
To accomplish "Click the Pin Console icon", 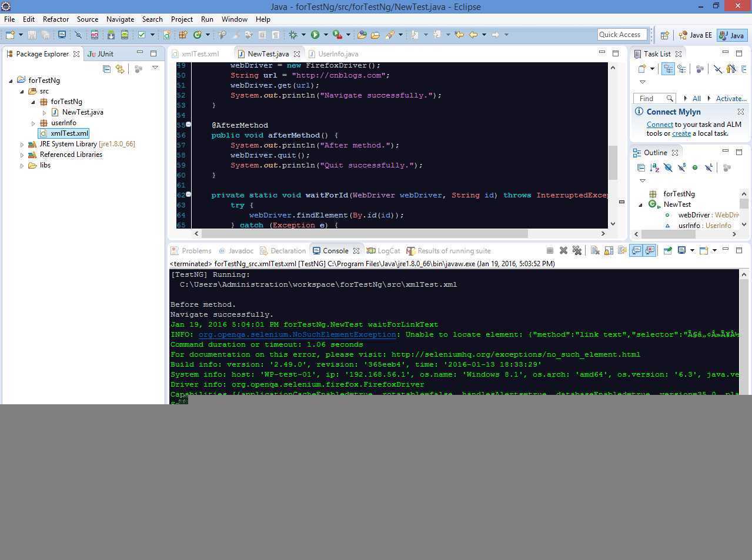I will (668, 250).
